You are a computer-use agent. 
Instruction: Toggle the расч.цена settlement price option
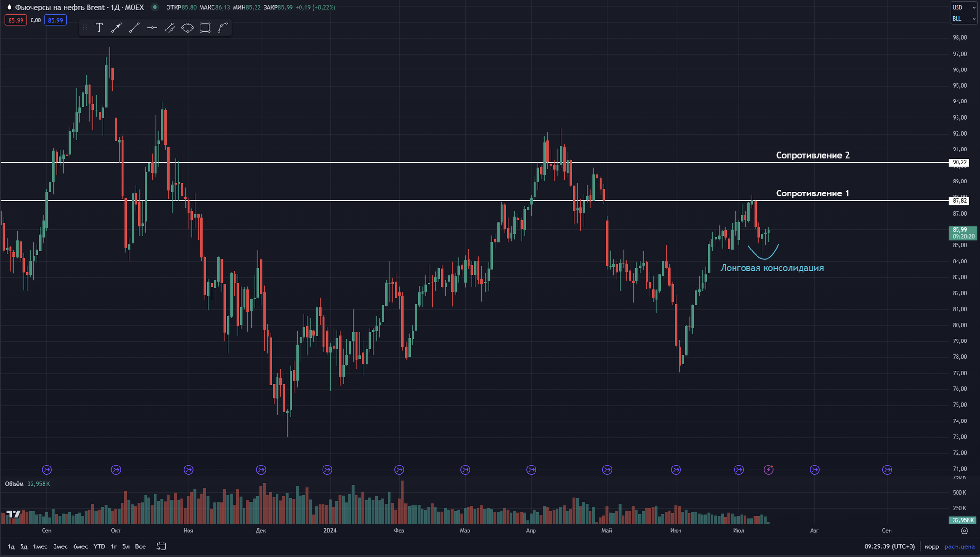click(x=959, y=546)
